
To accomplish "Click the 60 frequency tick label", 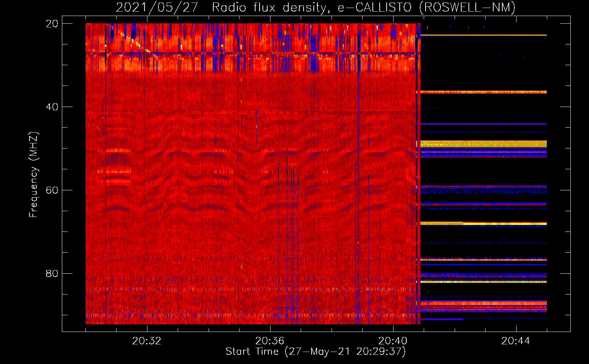I will pyautogui.click(x=52, y=190).
